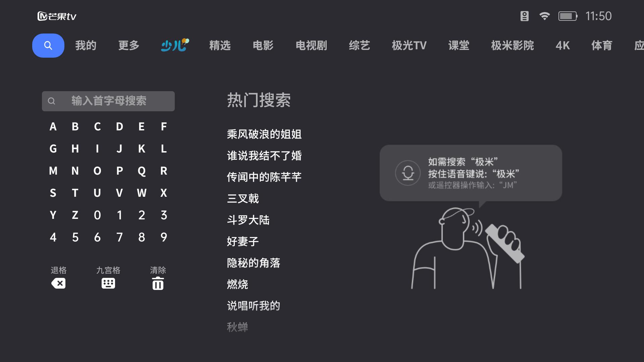Open hot search 斗罗大陆
Viewport: 644px width, 362px height.
click(x=249, y=220)
